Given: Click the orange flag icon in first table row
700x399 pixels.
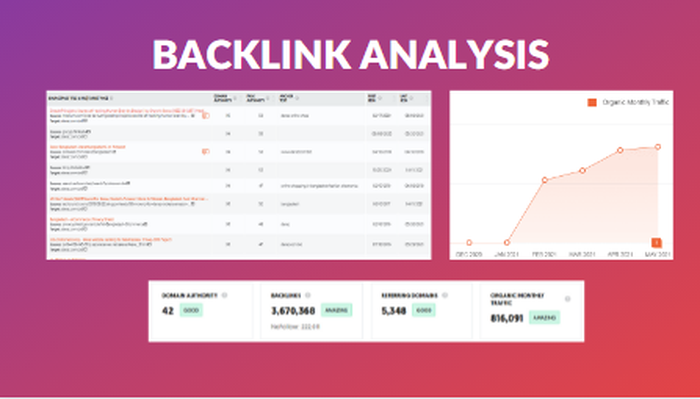Looking at the screenshot, I should (x=206, y=116).
